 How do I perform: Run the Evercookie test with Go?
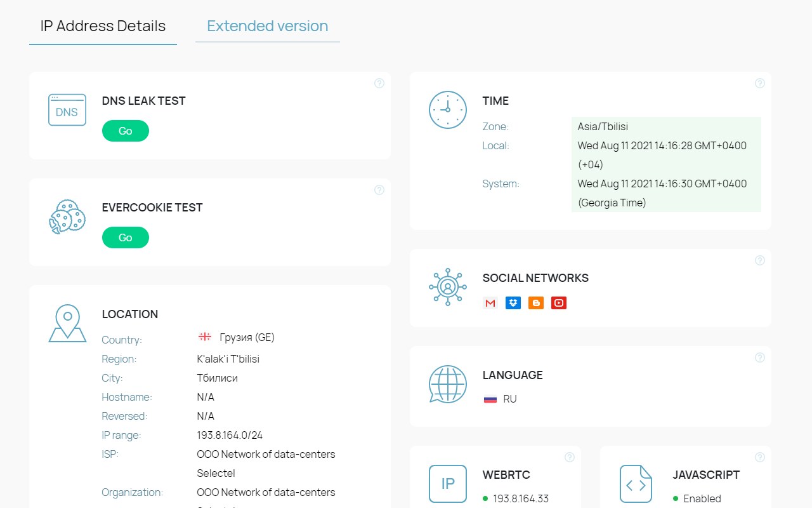click(x=126, y=237)
